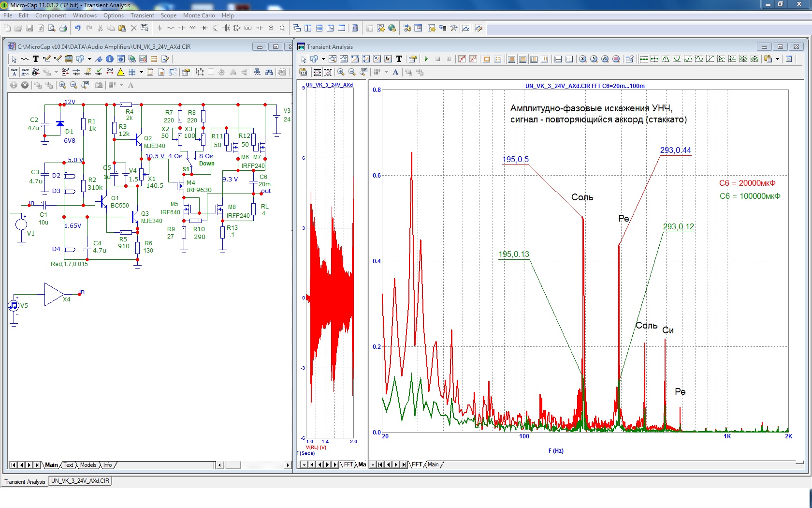The width and height of the screenshot is (812, 508).
Task: Open dropdown arrow near right end of analysis toolbar
Action: pyautogui.click(x=777, y=59)
